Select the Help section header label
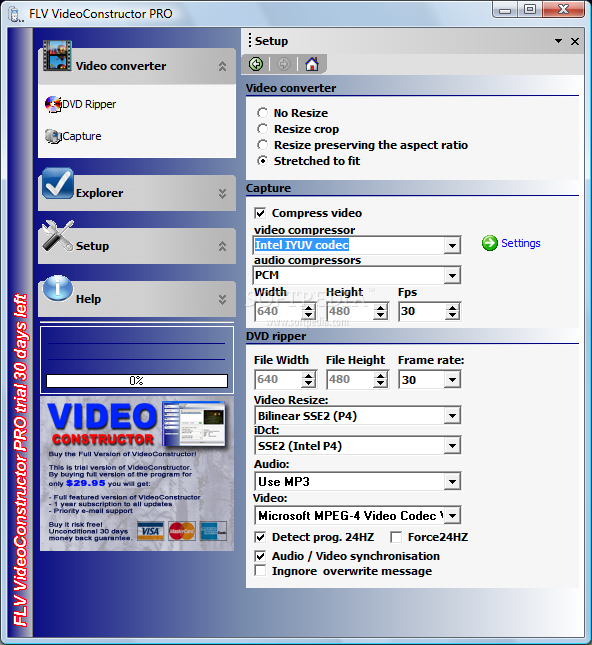 click(88, 299)
